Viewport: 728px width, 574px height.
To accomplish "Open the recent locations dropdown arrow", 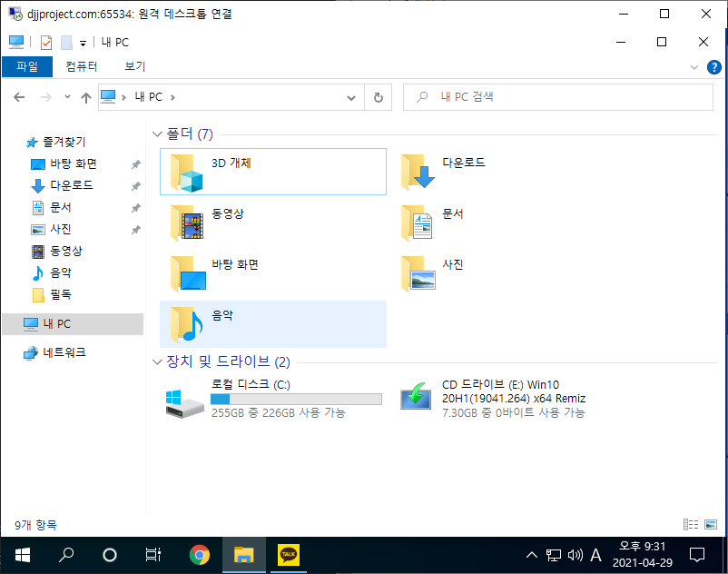I will pos(67,97).
